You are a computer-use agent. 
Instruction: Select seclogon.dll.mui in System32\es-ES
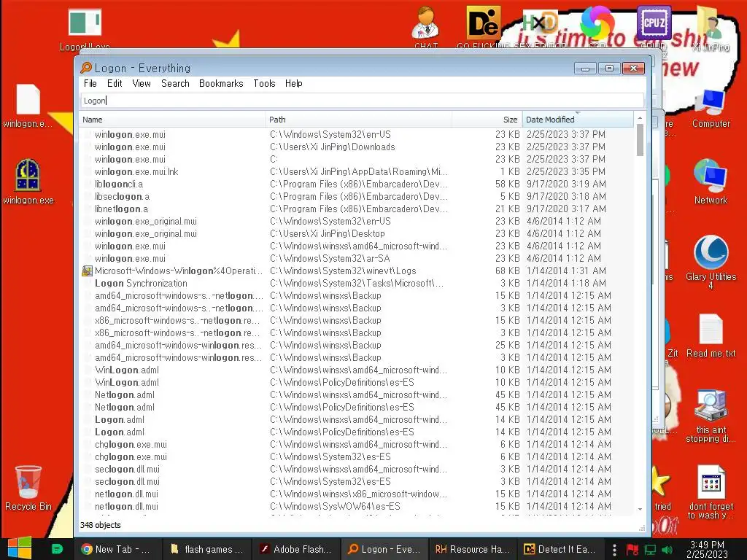(x=357, y=481)
